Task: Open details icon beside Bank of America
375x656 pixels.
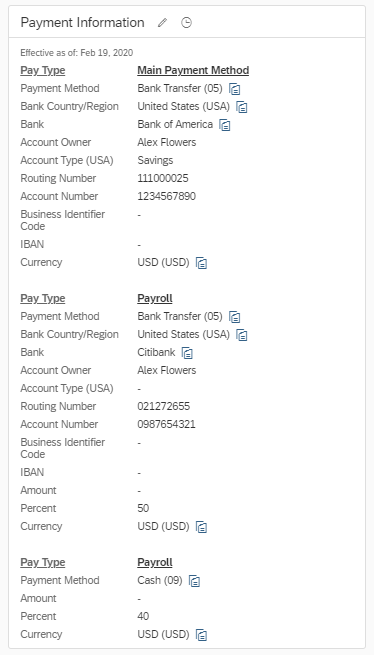Action: (225, 125)
